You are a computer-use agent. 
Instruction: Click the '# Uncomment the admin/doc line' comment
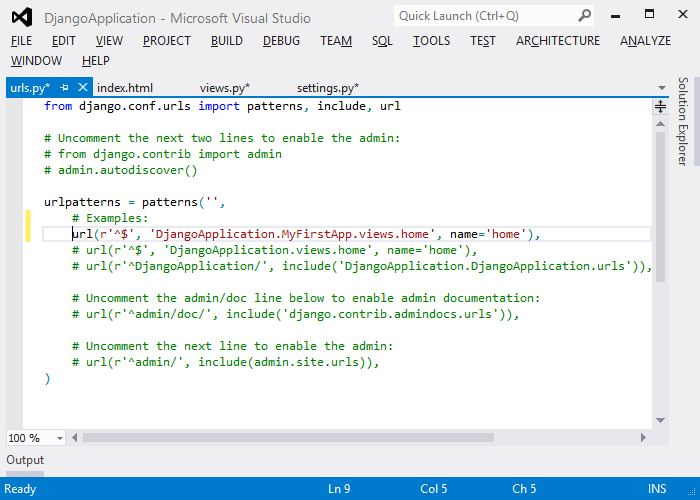click(306, 298)
